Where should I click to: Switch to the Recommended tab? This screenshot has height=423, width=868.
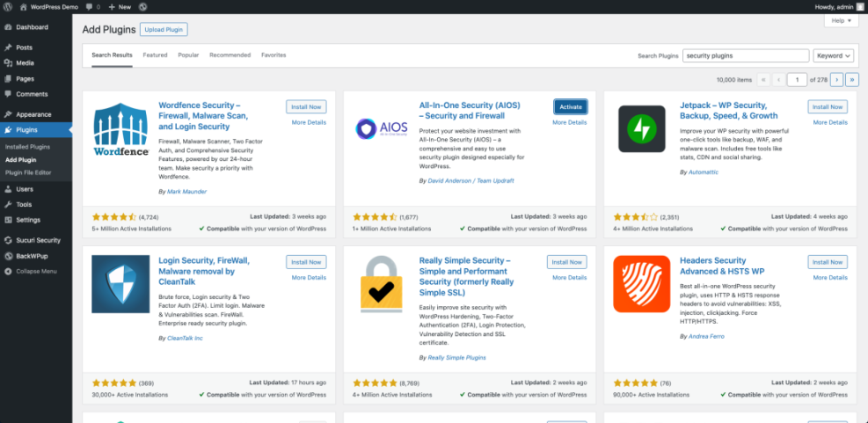pos(230,55)
